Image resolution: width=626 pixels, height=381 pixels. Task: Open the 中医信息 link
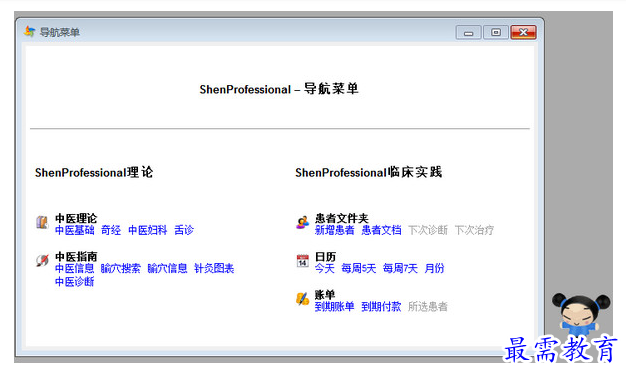click(x=75, y=268)
